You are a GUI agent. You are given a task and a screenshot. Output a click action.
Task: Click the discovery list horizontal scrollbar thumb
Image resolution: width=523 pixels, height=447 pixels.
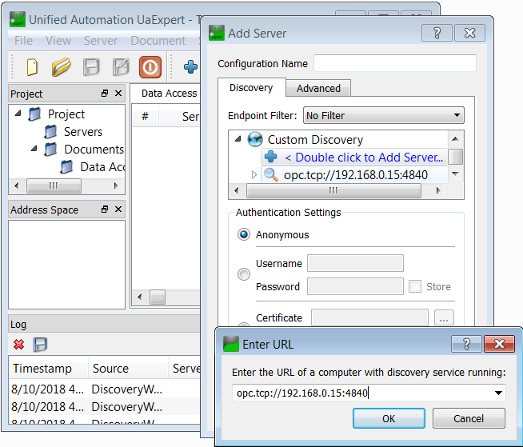pos(334,190)
